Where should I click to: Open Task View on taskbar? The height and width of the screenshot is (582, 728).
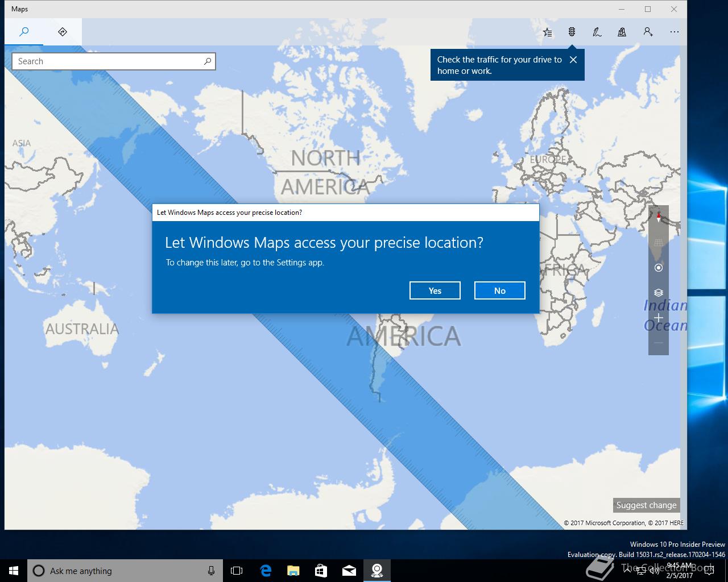coord(237,571)
